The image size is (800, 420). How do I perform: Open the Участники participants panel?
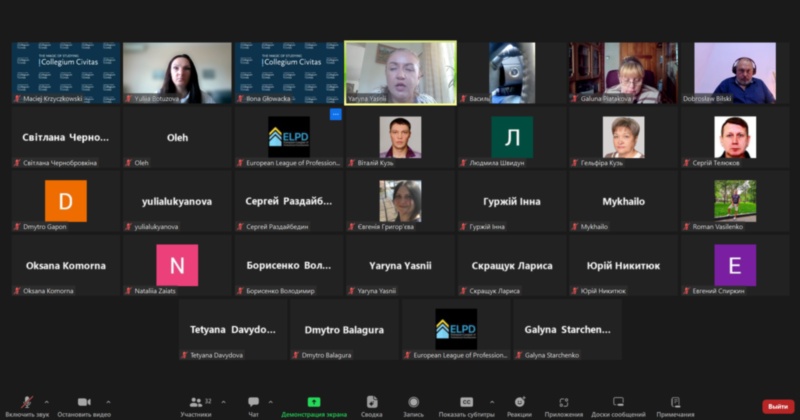pos(195,402)
